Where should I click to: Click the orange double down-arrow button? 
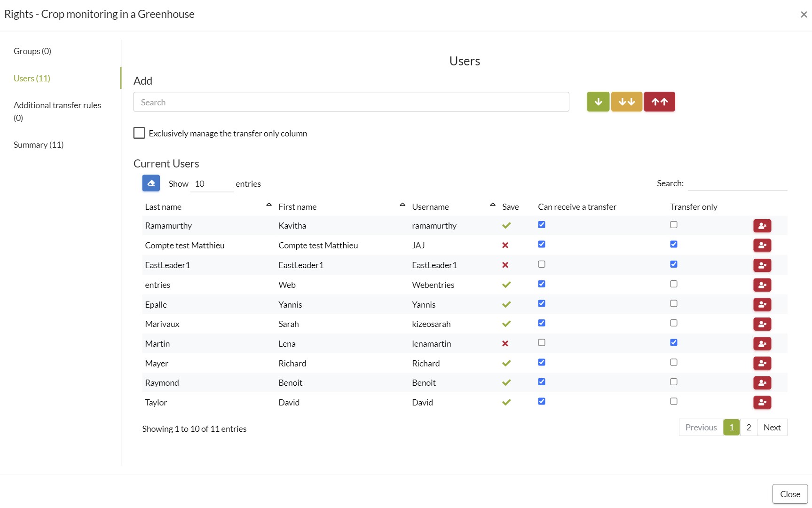(x=626, y=102)
